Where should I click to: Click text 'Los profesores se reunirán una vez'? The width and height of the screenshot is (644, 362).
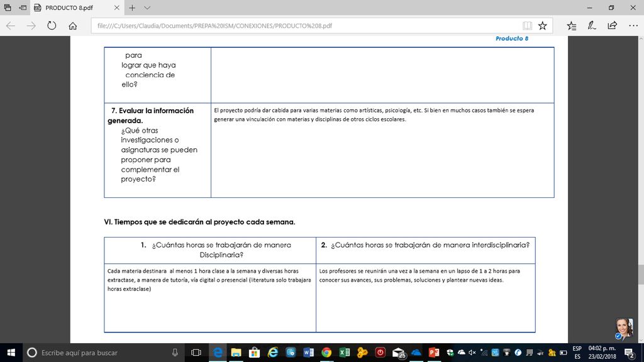419,275
